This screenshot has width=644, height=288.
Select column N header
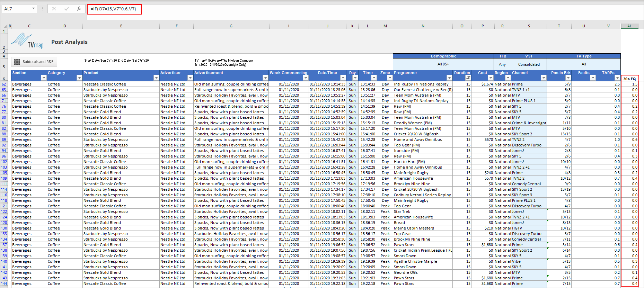[x=423, y=26]
